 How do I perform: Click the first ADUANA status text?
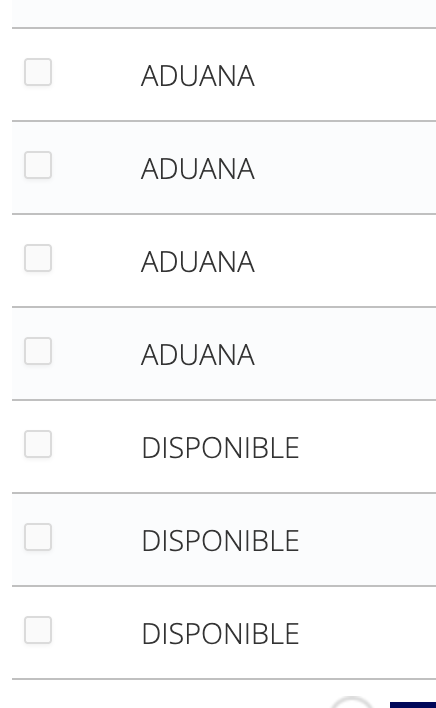(198, 75)
